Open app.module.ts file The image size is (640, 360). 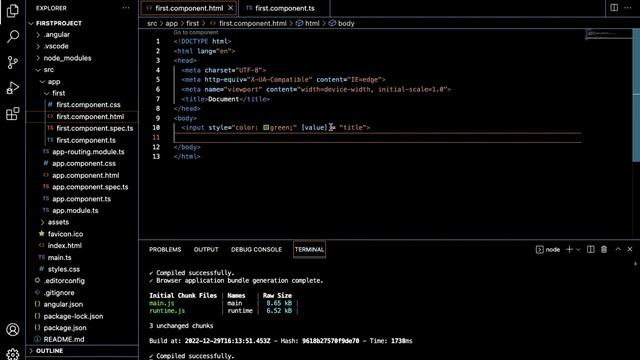(x=75, y=211)
